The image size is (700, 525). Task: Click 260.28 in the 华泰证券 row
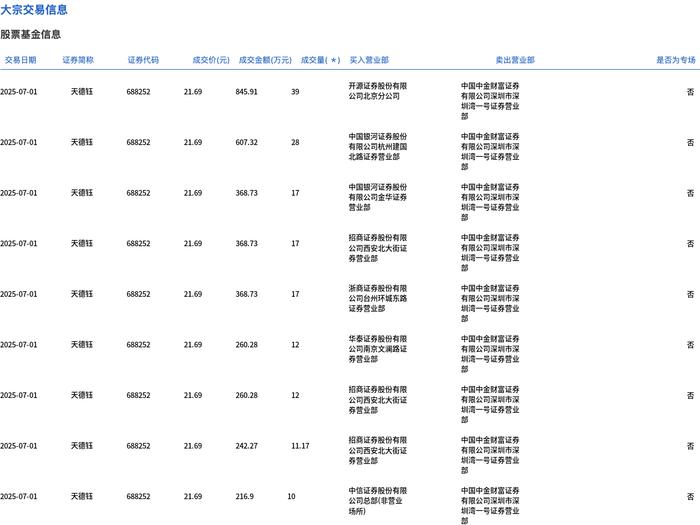(246, 344)
